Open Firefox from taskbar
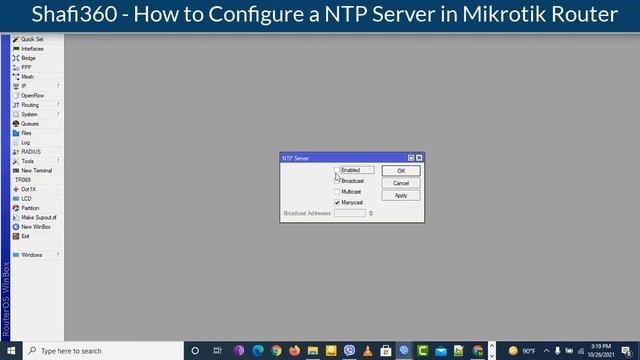640x360 pixels. (294, 351)
